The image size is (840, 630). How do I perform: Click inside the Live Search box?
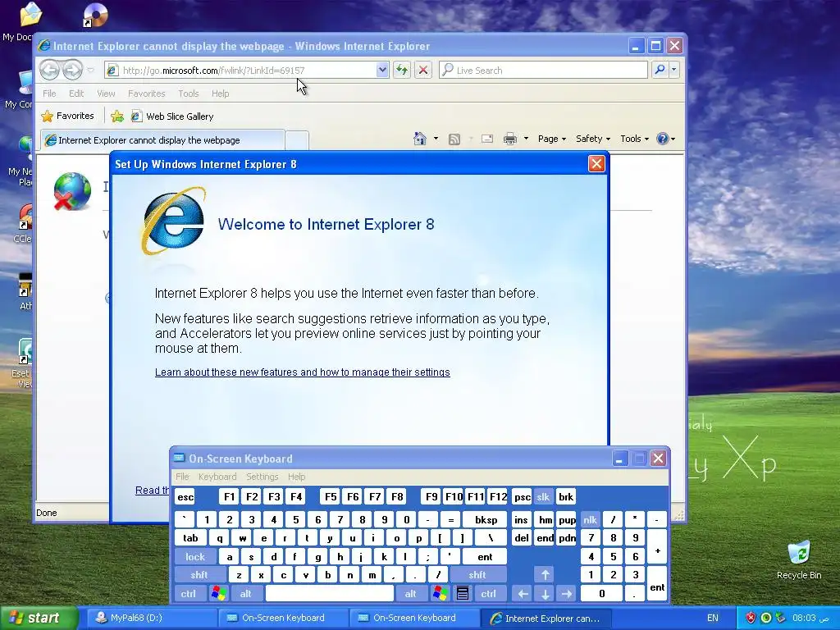pyautogui.click(x=543, y=71)
